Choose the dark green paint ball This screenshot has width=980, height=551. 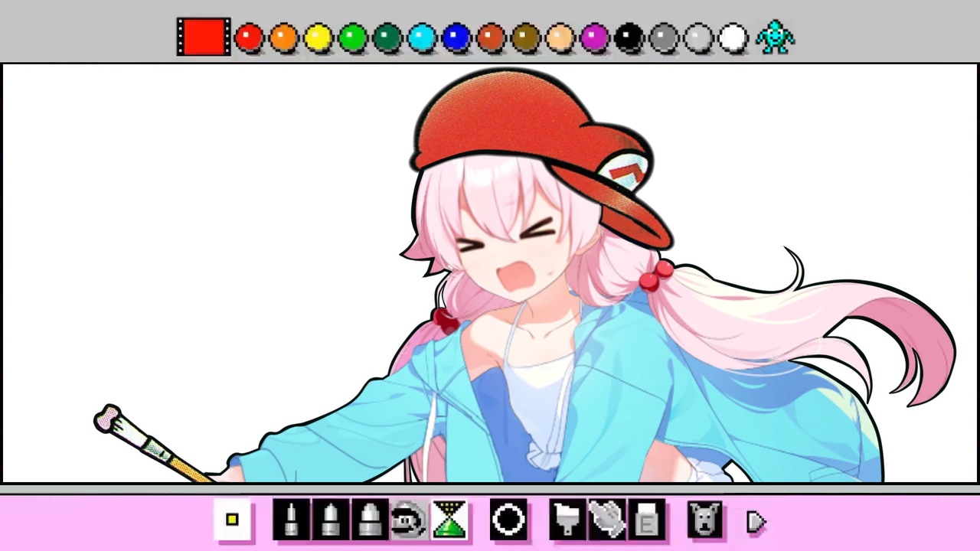(x=387, y=37)
